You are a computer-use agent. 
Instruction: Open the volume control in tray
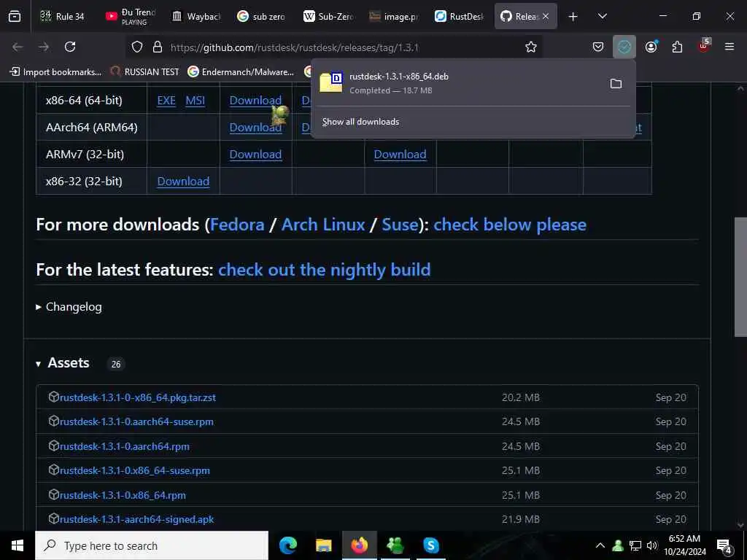coord(652,545)
